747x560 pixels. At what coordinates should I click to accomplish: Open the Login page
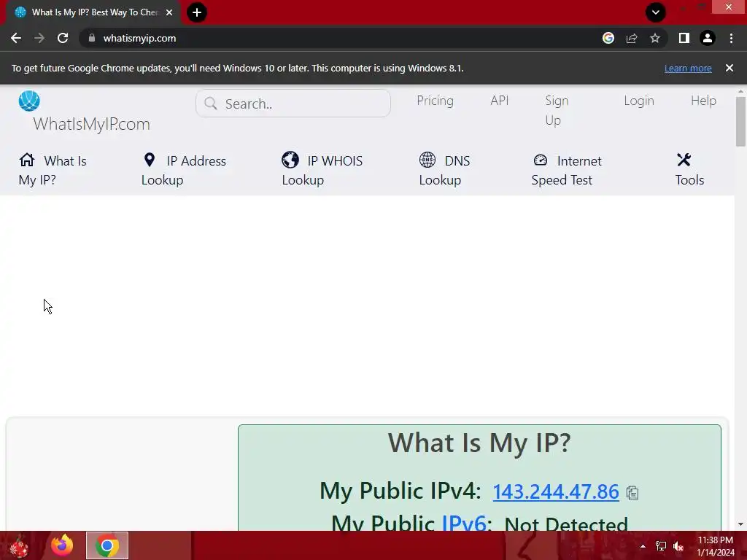tap(639, 101)
